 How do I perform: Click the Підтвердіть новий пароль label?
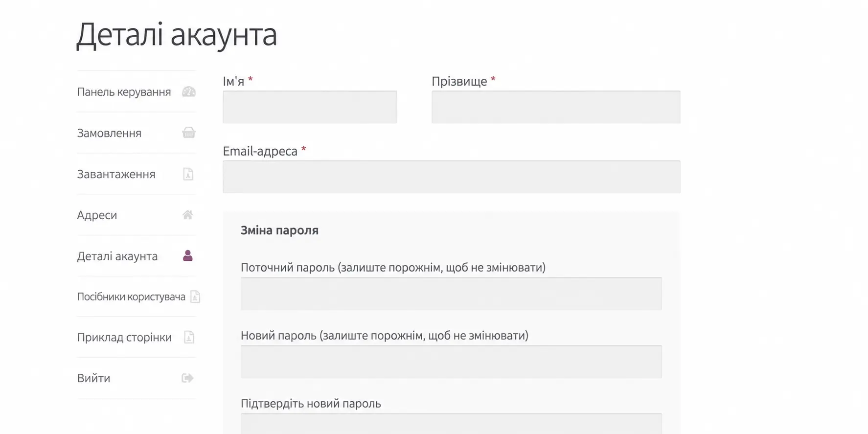point(311,404)
